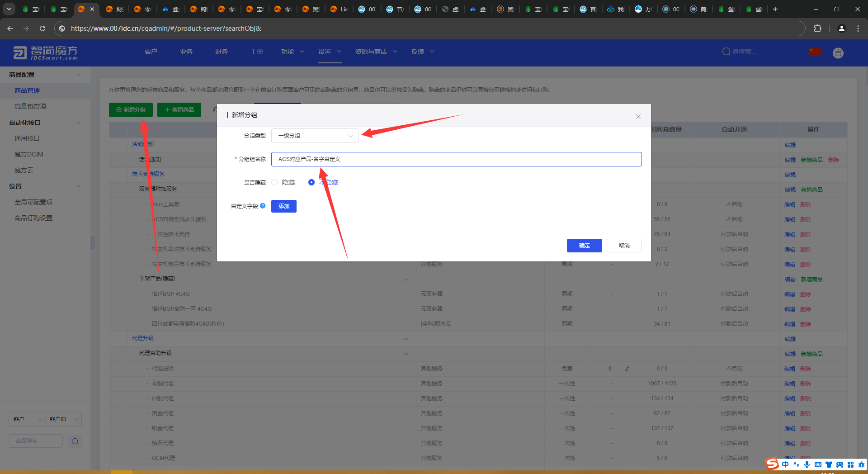Click the 确定 confirm button
This screenshot has width=868, height=474.
pyautogui.click(x=585, y=246)
